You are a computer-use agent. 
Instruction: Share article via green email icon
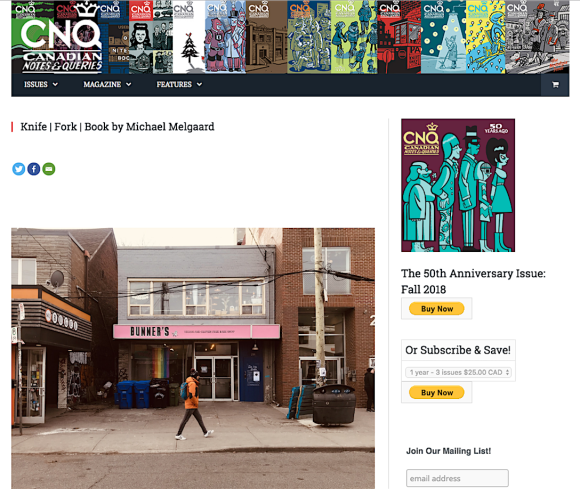49,169
